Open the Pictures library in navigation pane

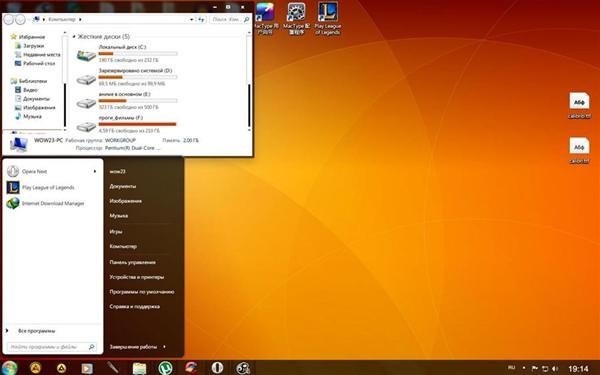point(35,108)
